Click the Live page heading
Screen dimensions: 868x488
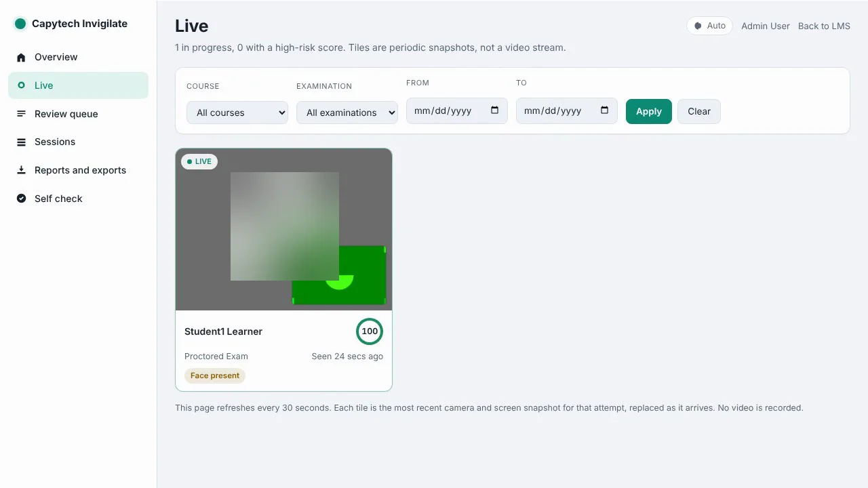click(192, 26)
